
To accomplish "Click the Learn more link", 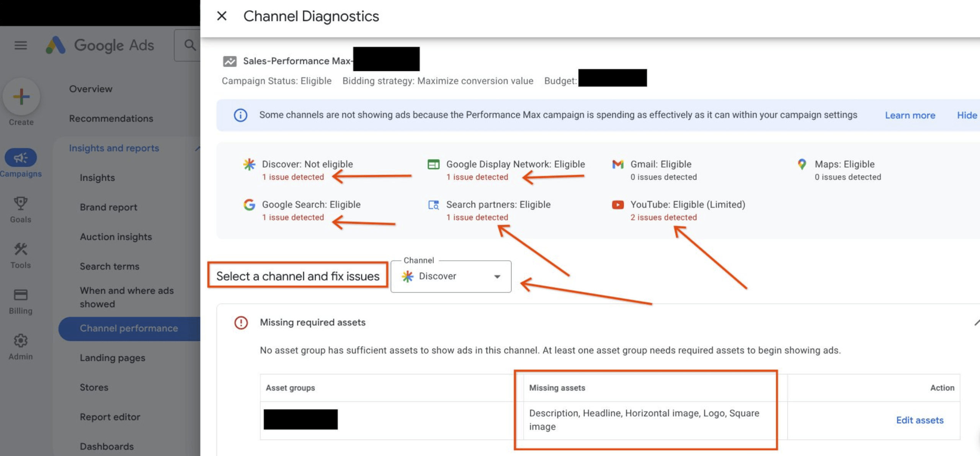I will tap(910, 115).
